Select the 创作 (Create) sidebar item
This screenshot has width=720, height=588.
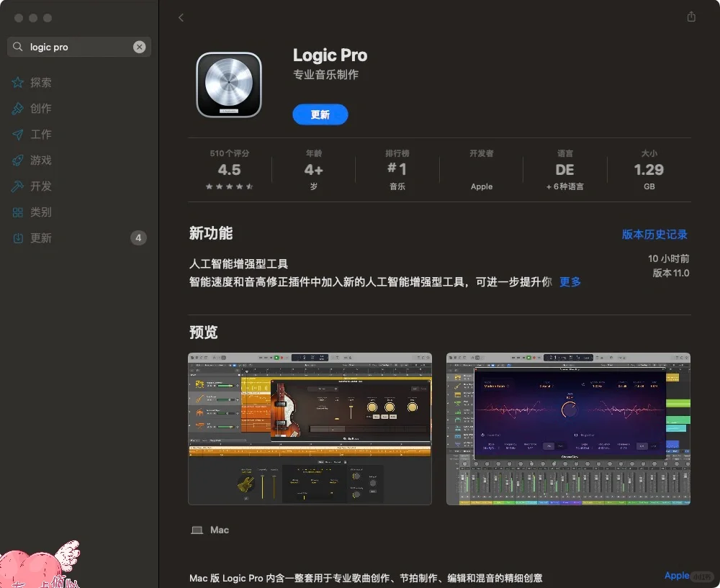tap(40, 108)
